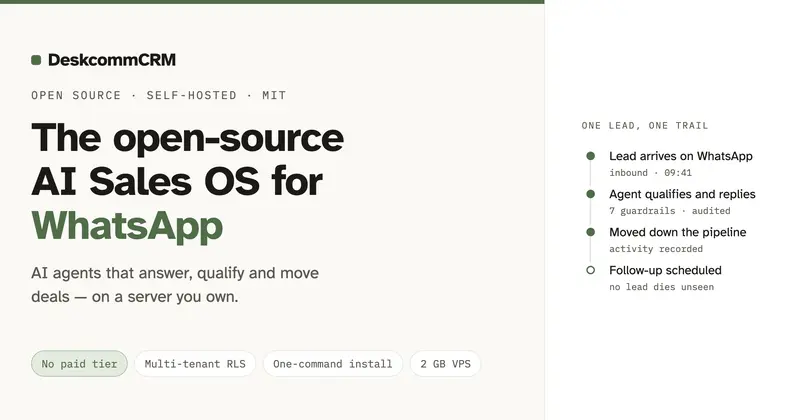Click the green DeskcommCRM logo square
Image resolution: width=800 pixels, height=420 pixels.
point(36,60)
